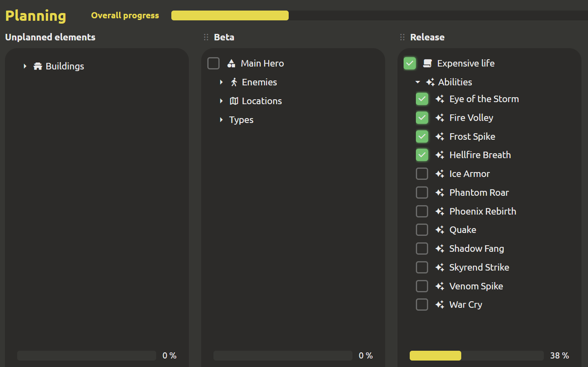Click the Planning page heading
Screen dimensions: 588x367
(36, 16)
